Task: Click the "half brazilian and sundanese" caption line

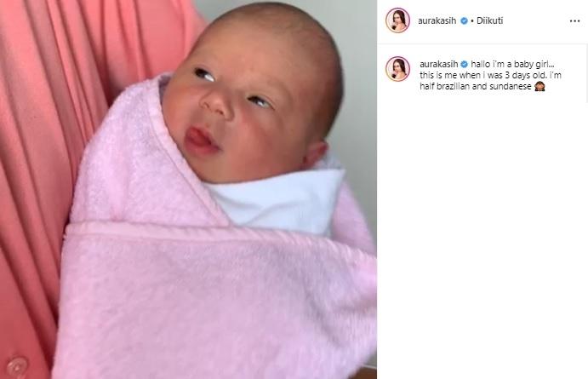Action: (476, 86)
